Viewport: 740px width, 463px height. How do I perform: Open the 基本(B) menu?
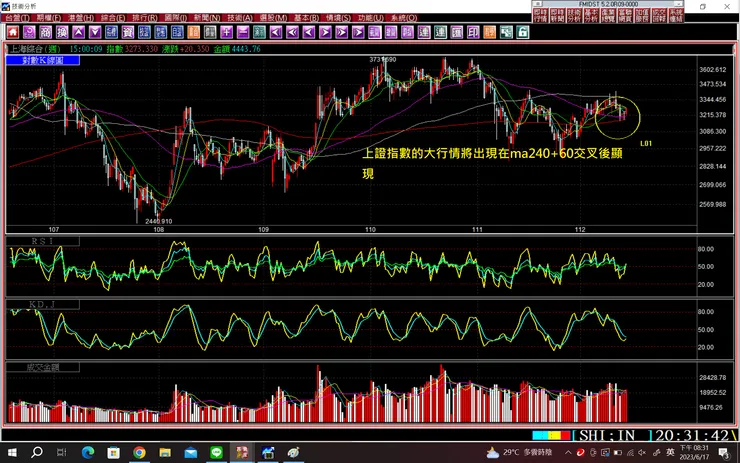coord(306,18)
